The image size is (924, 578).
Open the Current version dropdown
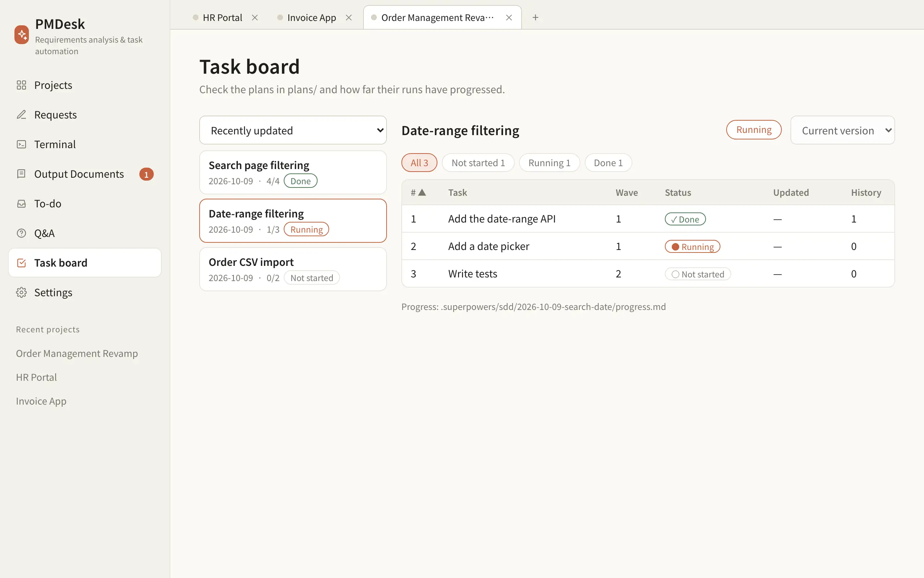(842, 130)
